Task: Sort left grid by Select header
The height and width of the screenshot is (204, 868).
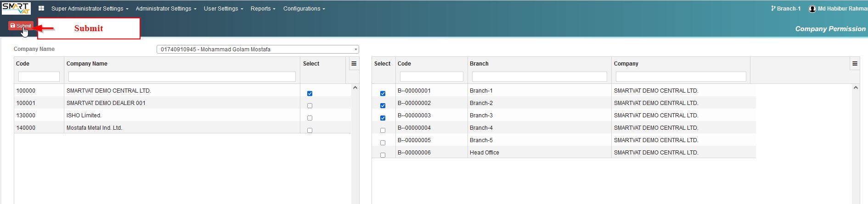Action: coord(311,64)
